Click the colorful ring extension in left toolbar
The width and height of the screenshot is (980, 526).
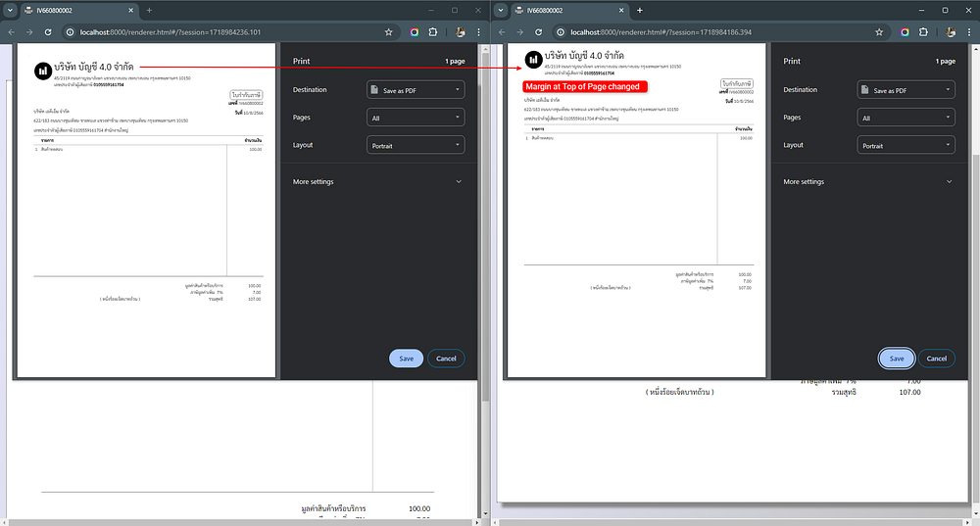tap(415, 31)
